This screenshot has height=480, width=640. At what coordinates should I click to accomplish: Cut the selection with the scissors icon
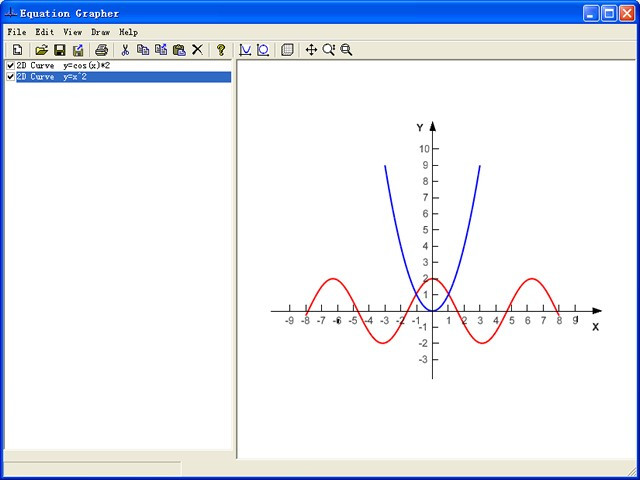click(x=125, y=50)
